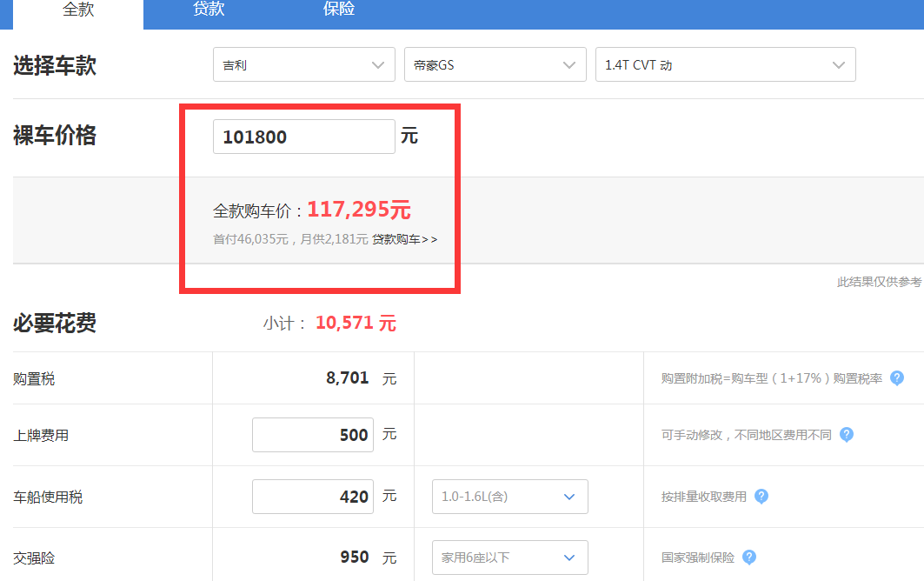Open the 帝豪GS model dropdown

click(x=495, y=64)
